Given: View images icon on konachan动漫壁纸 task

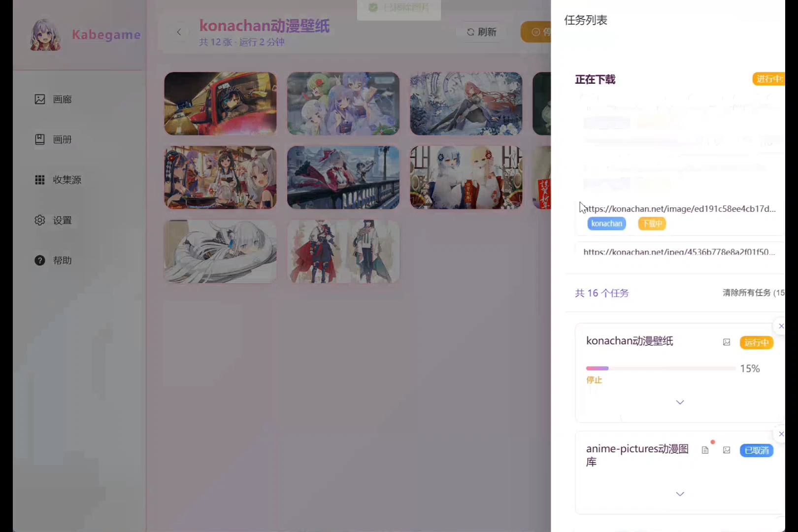Looking at the screenshot, I should pos(727,342).
